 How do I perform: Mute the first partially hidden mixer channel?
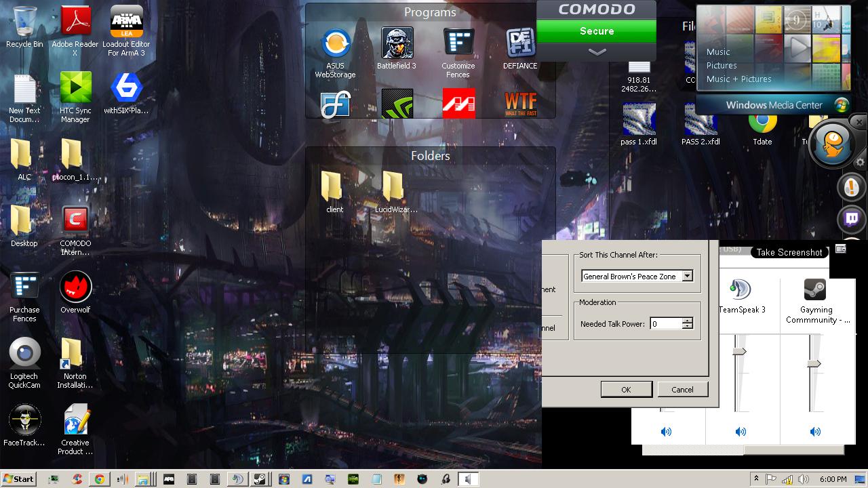tap(667, 432)
